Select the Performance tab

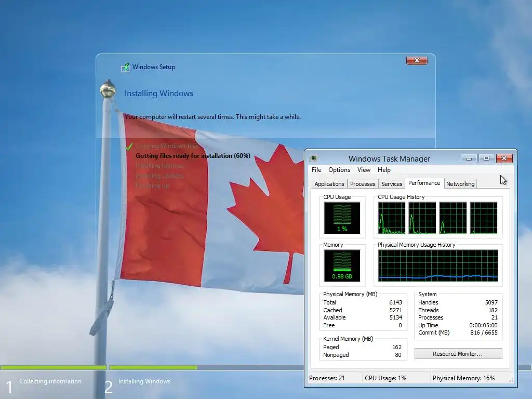pyautogui.click(x=424, y=183)
